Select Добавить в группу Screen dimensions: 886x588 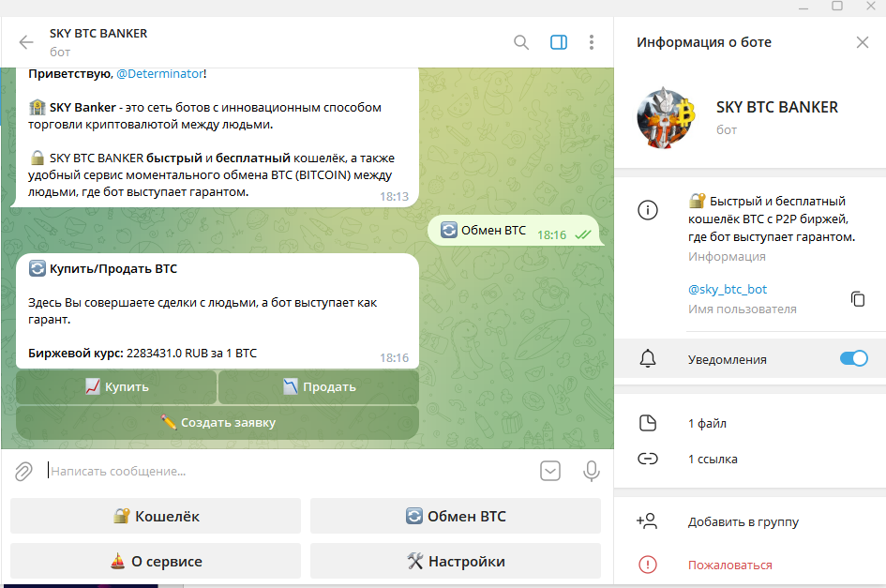743,521
